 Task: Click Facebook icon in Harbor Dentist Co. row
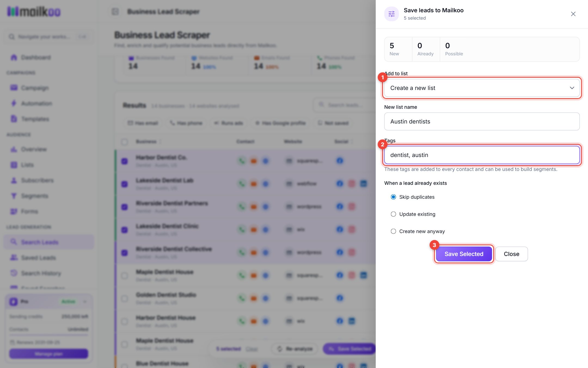[340, 161]
